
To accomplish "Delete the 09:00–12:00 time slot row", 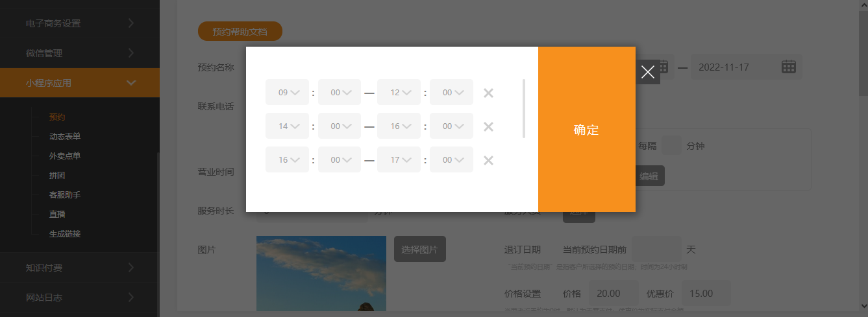I will (489, 93).
